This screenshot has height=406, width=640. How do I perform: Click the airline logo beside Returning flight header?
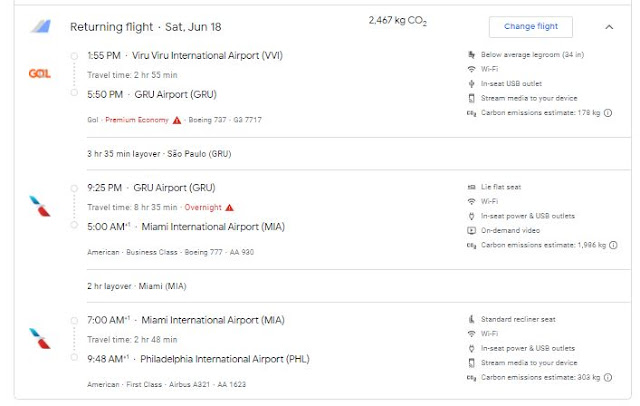(x=40, y=27)
